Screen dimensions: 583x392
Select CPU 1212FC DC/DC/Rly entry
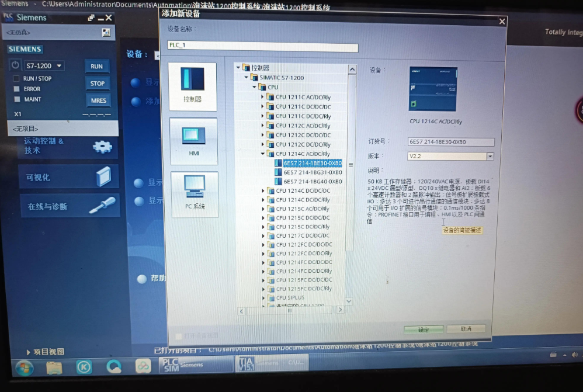tap(304, 254)
